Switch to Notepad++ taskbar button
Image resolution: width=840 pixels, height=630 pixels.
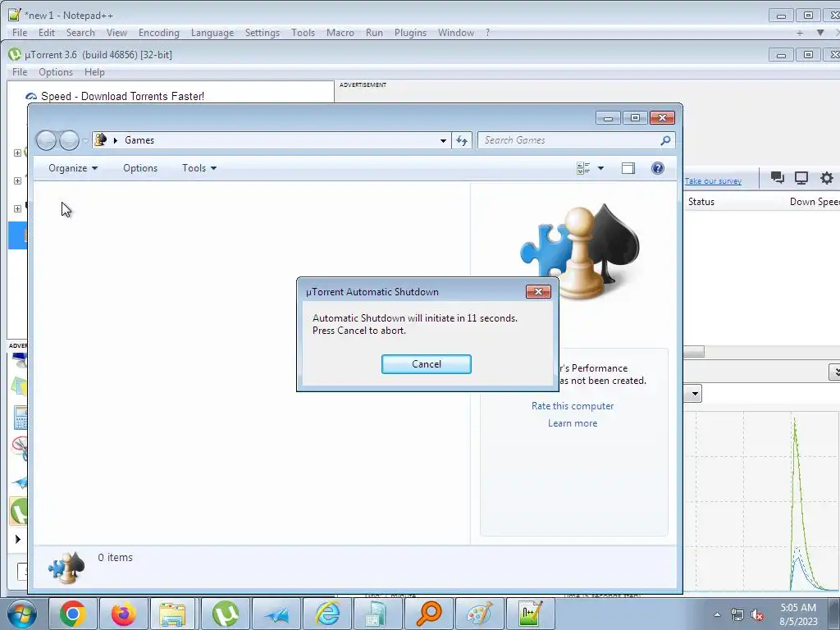[531, 614]
